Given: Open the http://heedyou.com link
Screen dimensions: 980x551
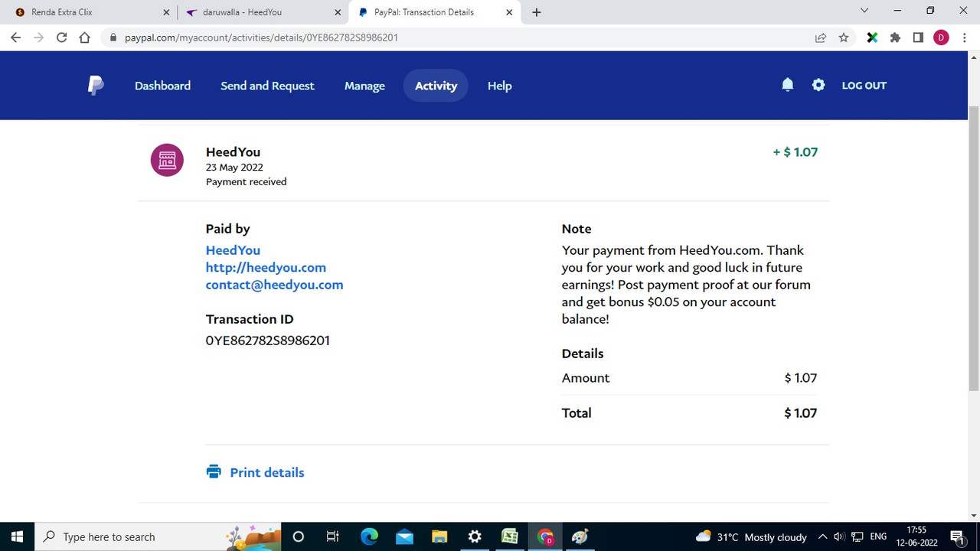Looking at the screenshot, I should [266, 267].
